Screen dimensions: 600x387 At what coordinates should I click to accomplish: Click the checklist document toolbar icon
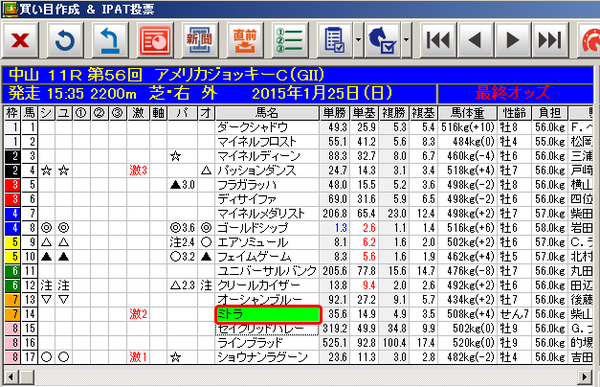335,40
